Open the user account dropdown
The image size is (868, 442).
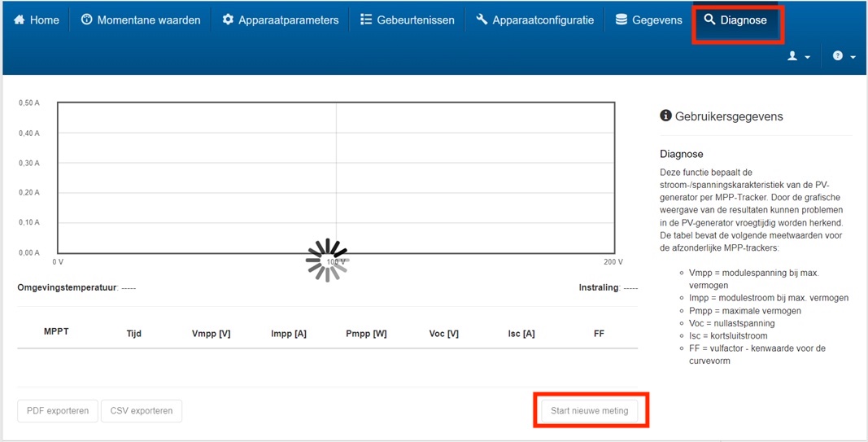tap(797, 56)
